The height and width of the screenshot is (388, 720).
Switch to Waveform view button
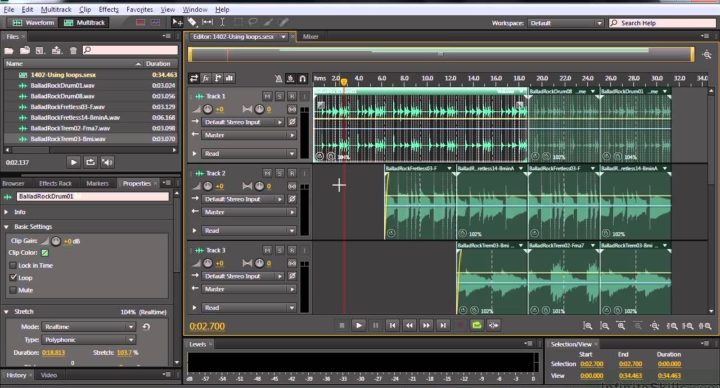click(34, 22)
